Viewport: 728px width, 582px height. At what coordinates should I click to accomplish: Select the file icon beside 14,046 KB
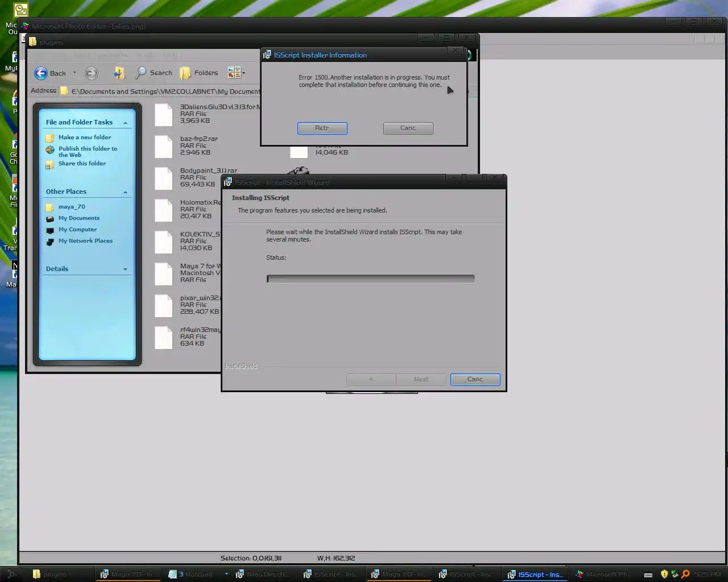[299, 152]
